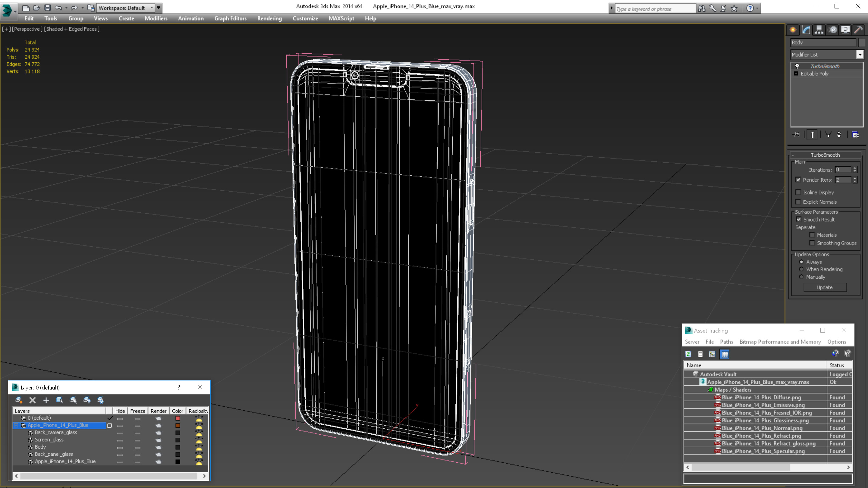Open the Graph Editors menu

(x=231, y=18)
